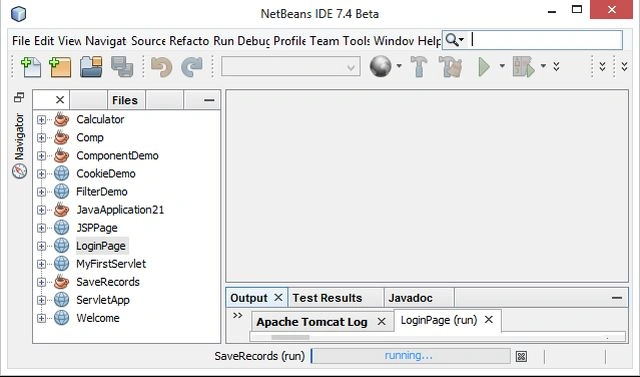This screenshot has width=640, height=377.
Task: Show hidden output tabs chevron
Action: click(x=238, y=315)
